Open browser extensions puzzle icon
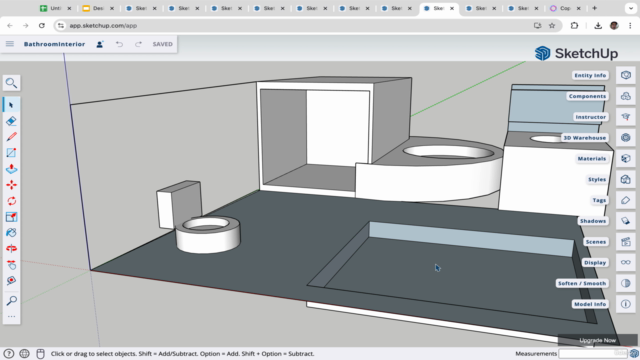Viewport: 640px width, 360px height. [x=574, y=25]
